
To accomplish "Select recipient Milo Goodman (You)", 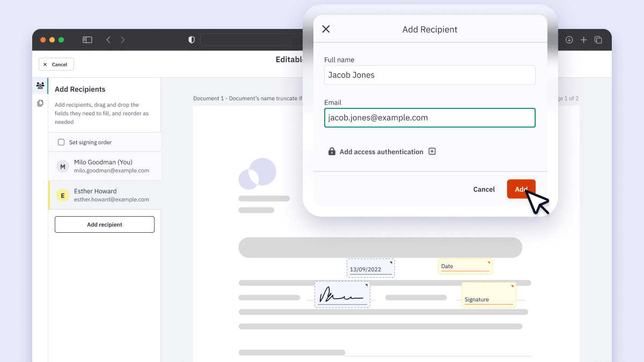I will point(105,166).
